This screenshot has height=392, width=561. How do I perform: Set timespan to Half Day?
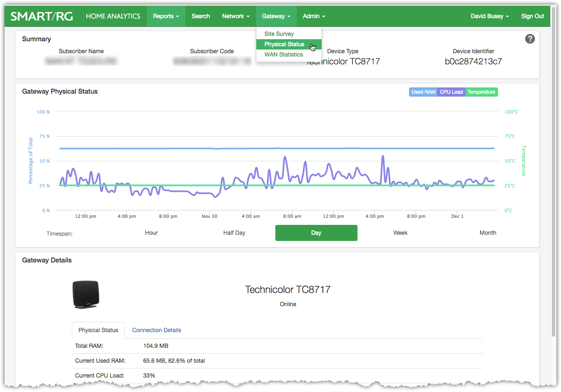(234, 233)
